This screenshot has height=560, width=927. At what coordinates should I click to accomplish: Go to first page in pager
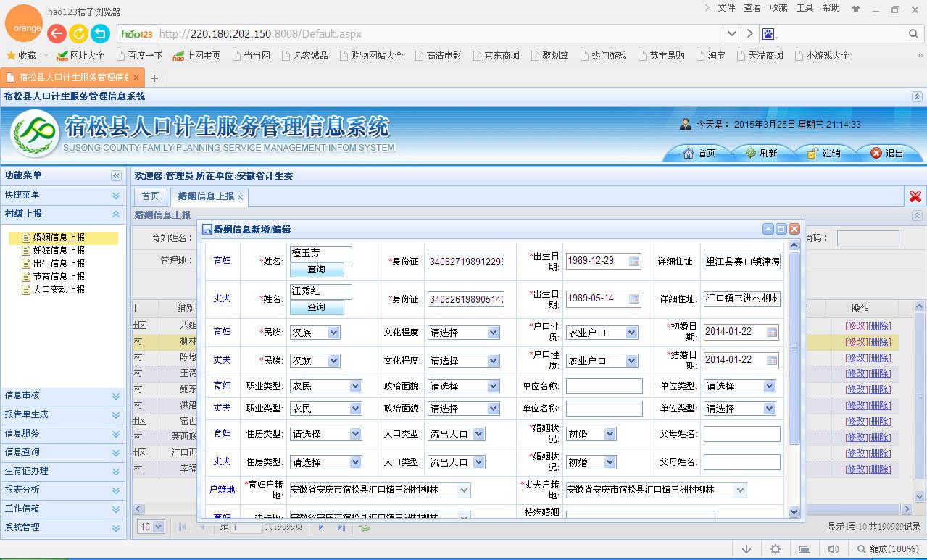(183, 527)
